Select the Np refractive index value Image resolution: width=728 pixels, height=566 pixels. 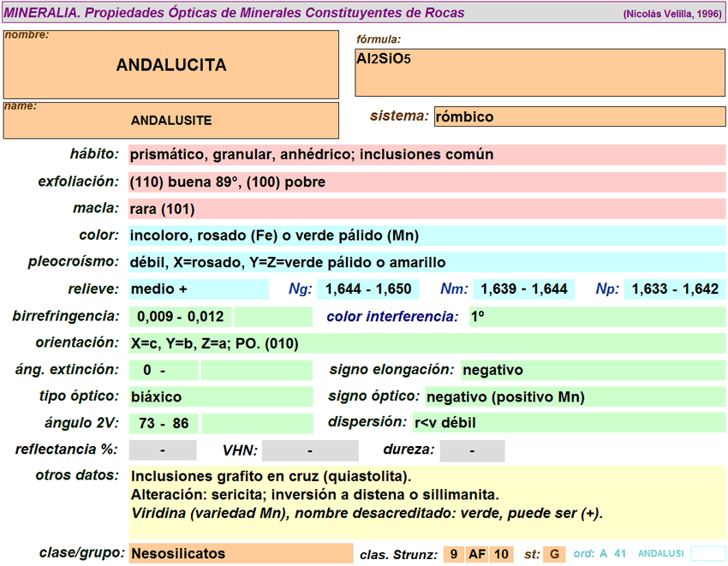(675, 289)
